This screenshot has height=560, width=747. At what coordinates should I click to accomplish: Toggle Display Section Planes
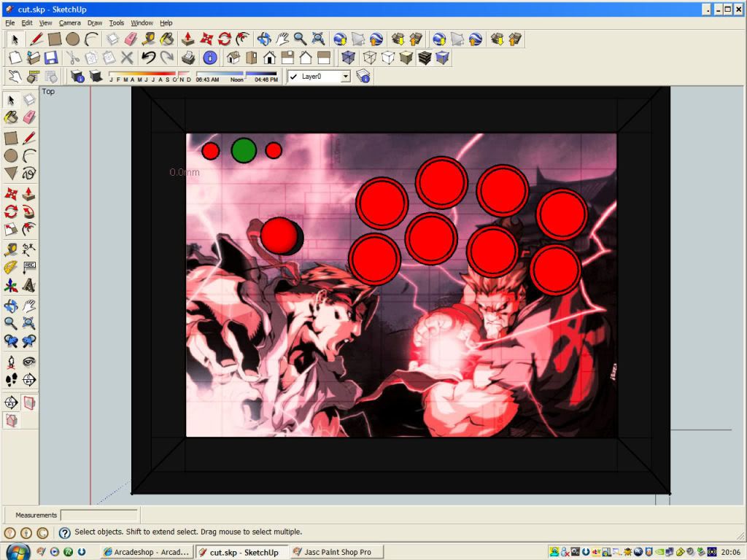click(29, 402)
